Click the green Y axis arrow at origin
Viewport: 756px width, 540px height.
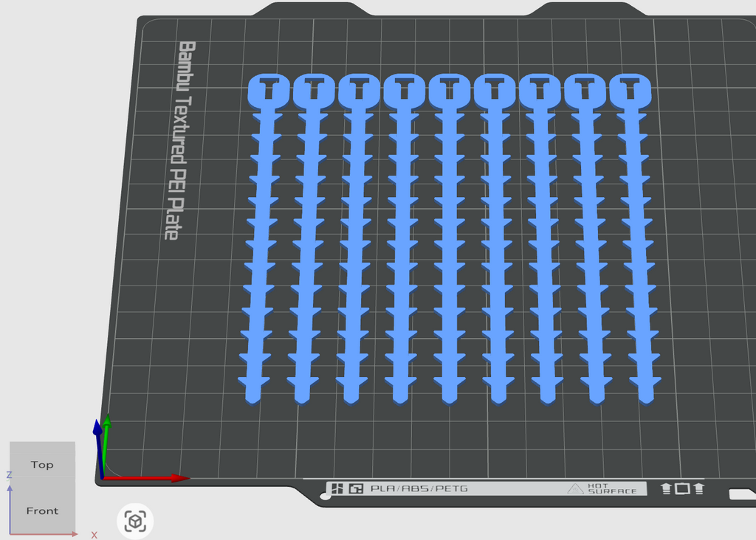click(106, 443)
